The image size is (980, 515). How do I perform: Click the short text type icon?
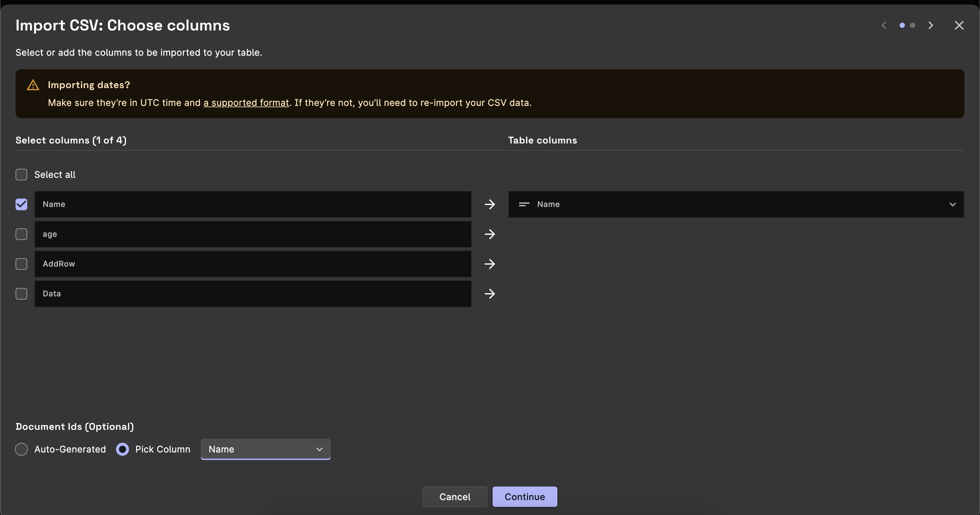pos(524,204)
